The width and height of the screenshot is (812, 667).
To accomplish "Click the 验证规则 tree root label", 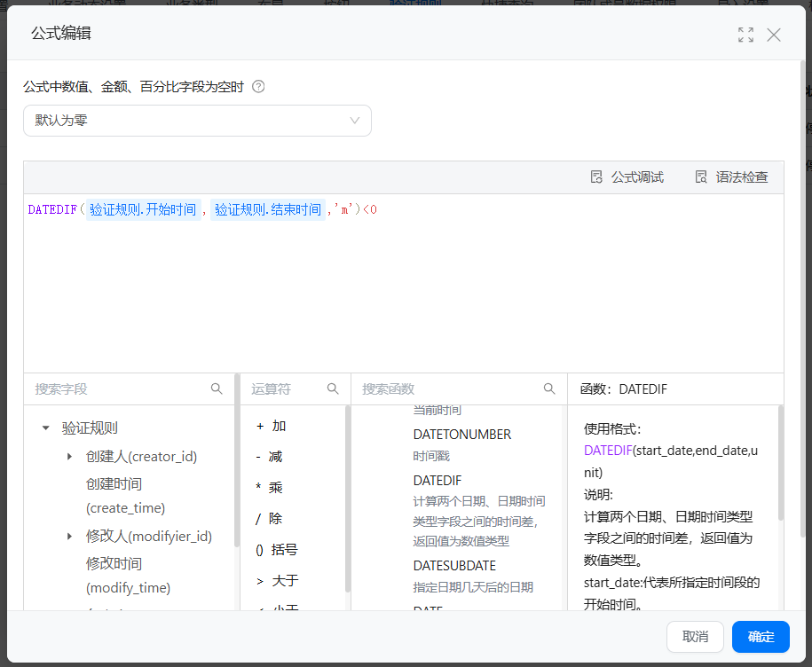I will point(90,428).
